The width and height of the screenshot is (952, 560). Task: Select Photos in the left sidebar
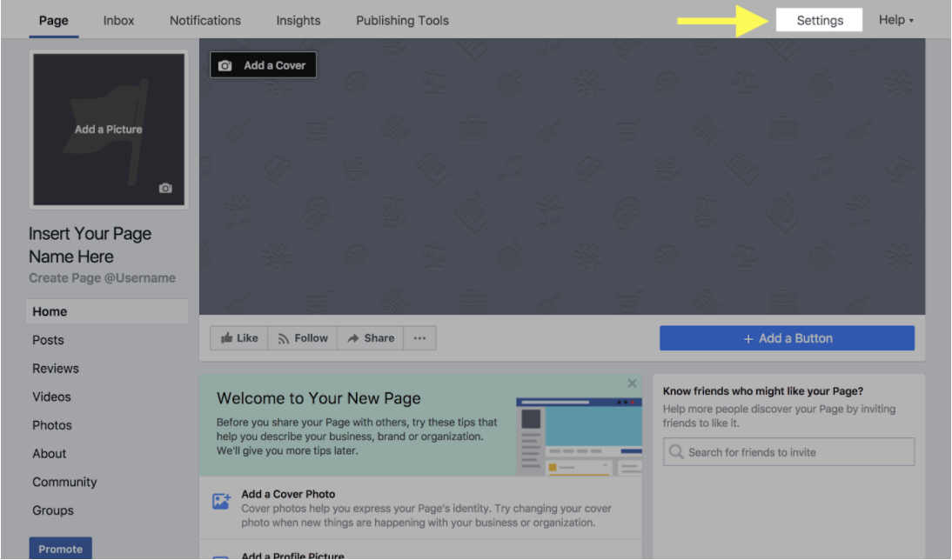point(52,425)
